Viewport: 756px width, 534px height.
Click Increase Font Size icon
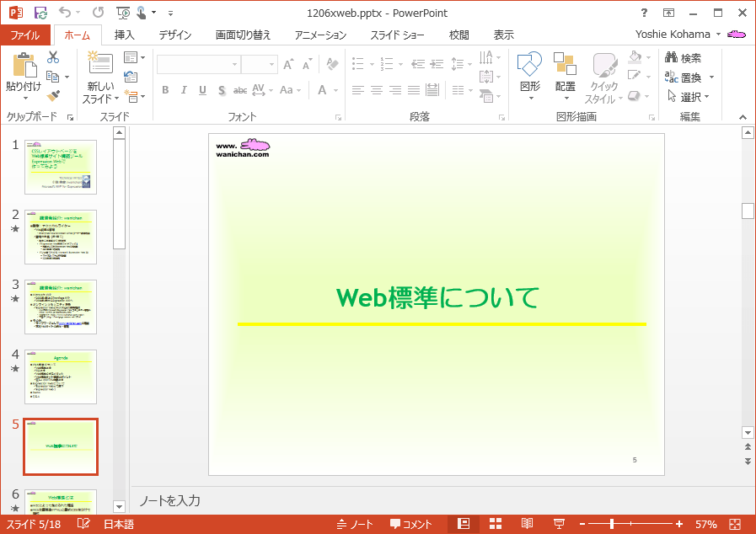(x=288, y=64)
